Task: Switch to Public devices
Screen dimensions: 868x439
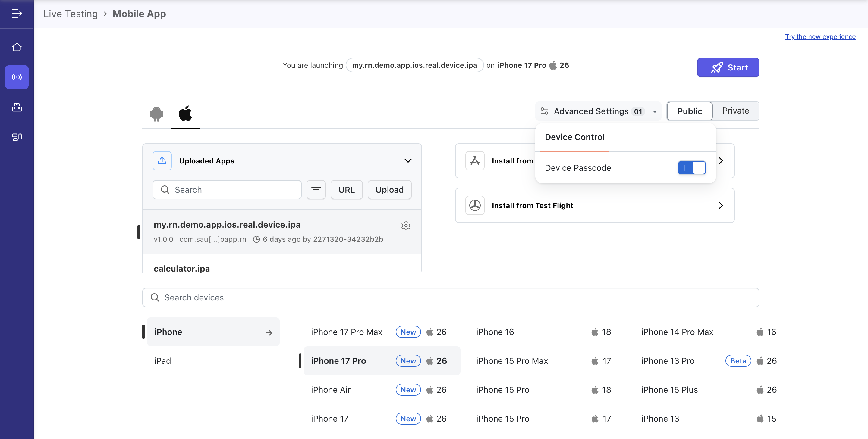Action: (689, 111)
